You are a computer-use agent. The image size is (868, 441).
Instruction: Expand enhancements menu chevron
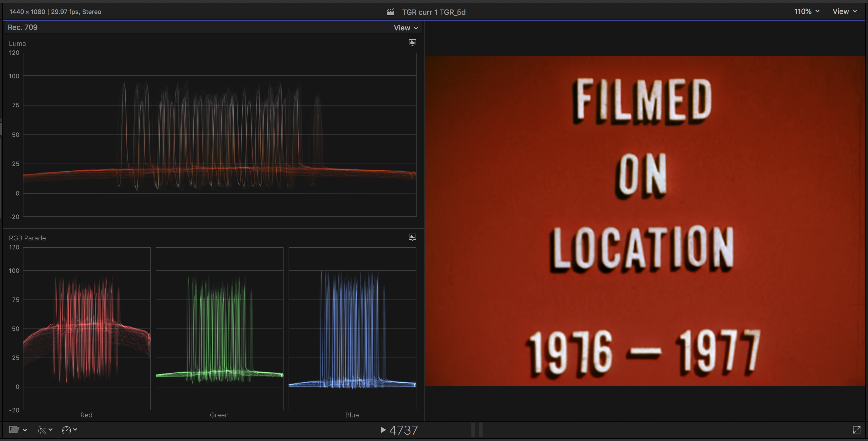coord(51,430)
